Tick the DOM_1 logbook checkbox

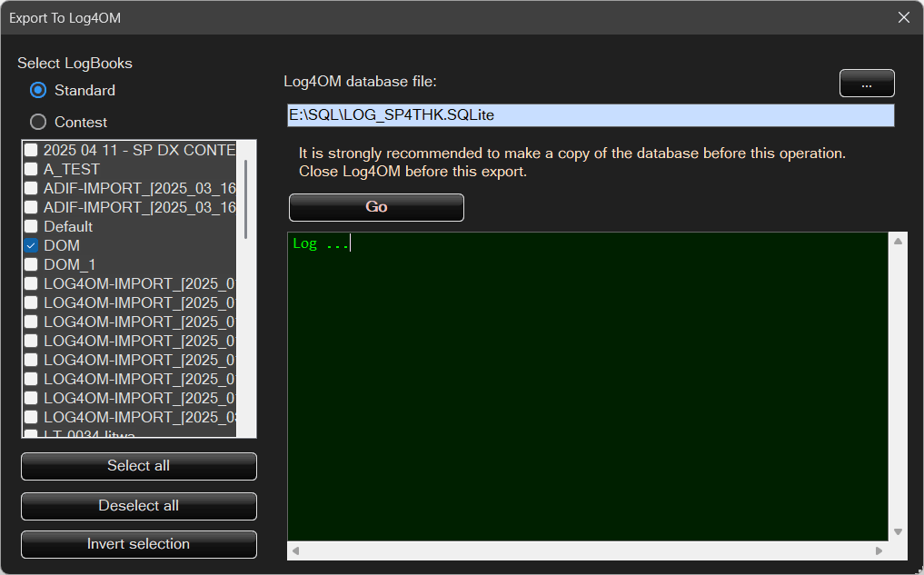31,264
